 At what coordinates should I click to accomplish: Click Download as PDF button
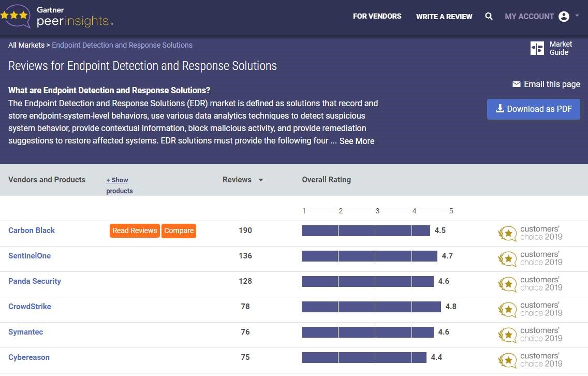tap(533, 109)
